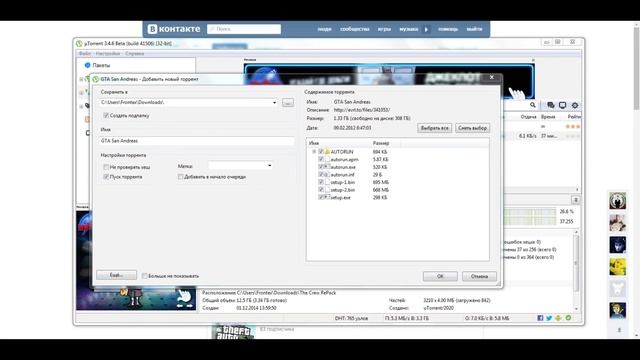Open the browse folder button beside the save path
Screen dimensions: 640x360
click(x=288, y=102)
